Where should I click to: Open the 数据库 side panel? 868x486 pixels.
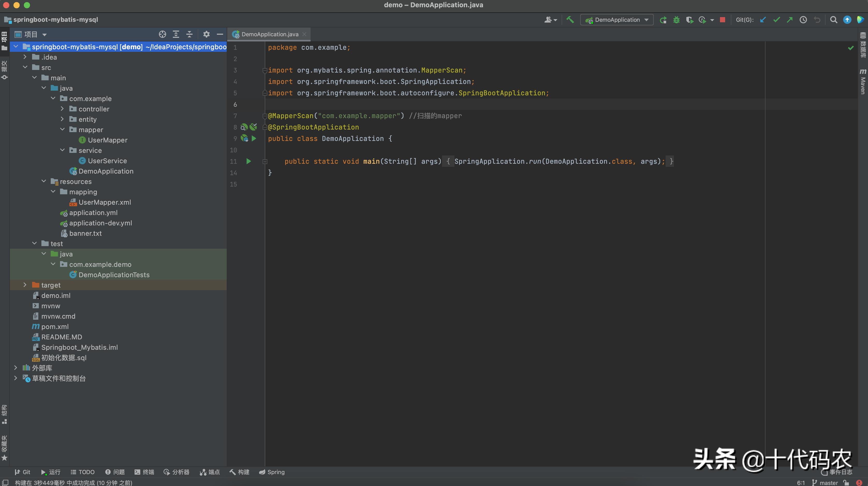(x=863, y=45)
